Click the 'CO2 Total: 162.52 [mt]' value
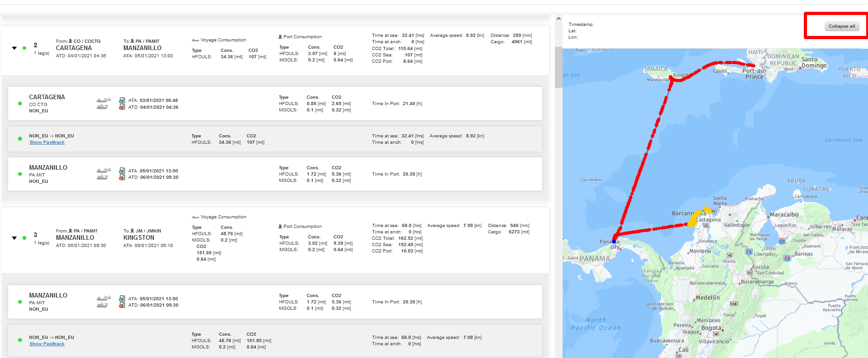 point(397,238)
